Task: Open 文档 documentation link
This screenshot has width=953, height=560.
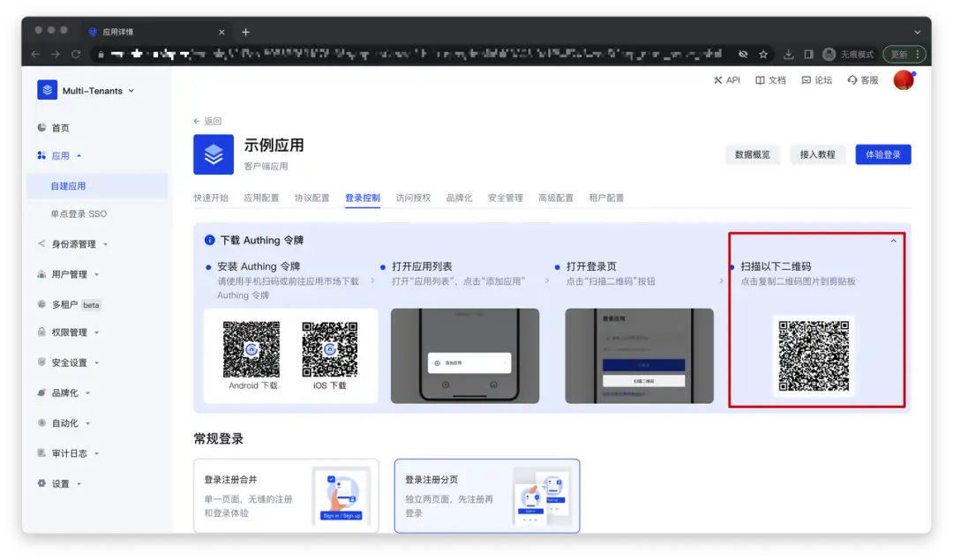Action: point(770,80)
